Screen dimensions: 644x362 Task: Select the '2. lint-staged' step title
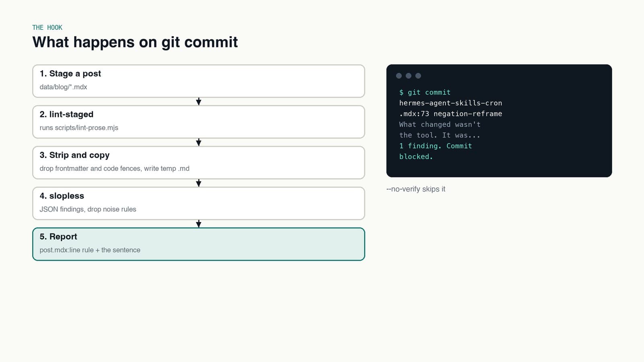[66, 114]
